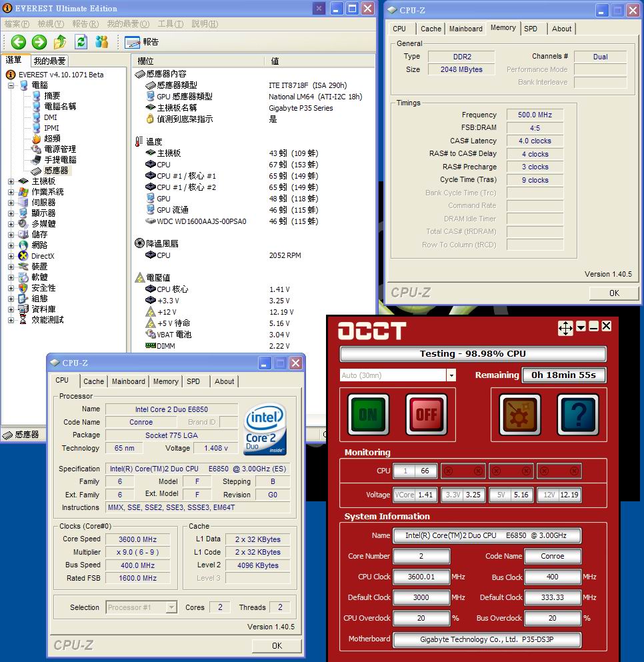Open the Auto (30mn) test duration dropdown
Screen dimensions: 644x662
451,375
